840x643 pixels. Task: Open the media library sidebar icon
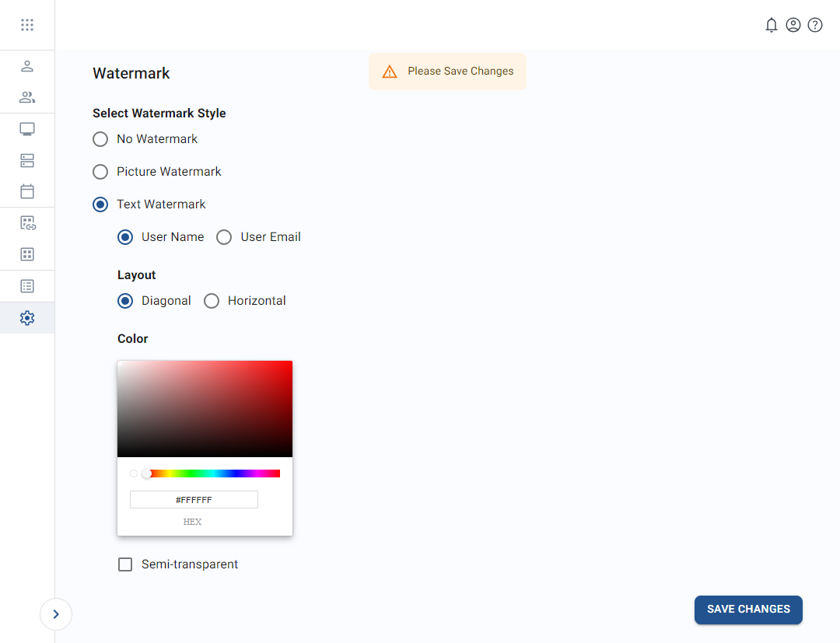point(27,160)
